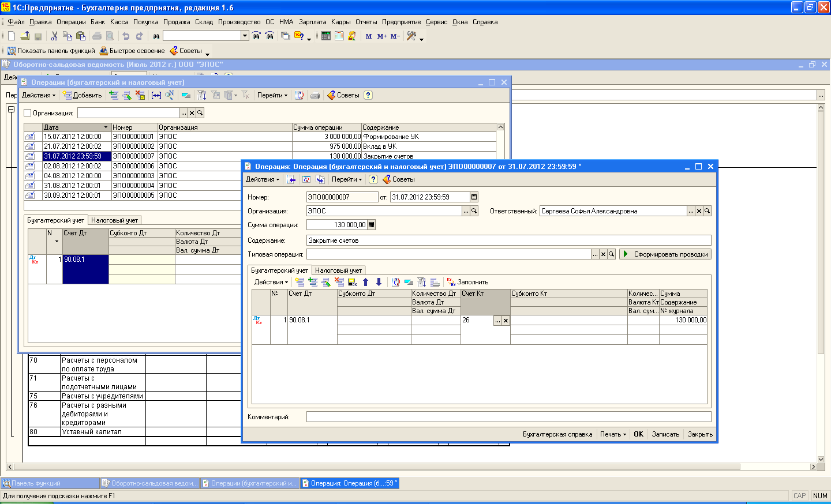Click the New document icon in main toolbar
Screen dimensions: 831x504
[x=12, y=36]
